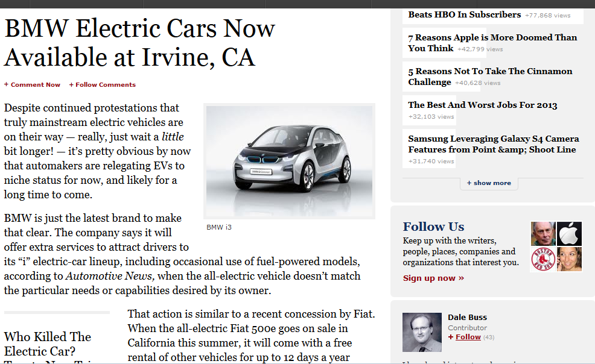Click the BMW i3 car image
Screen dimensions: 595x364
[x=289, y=161]
